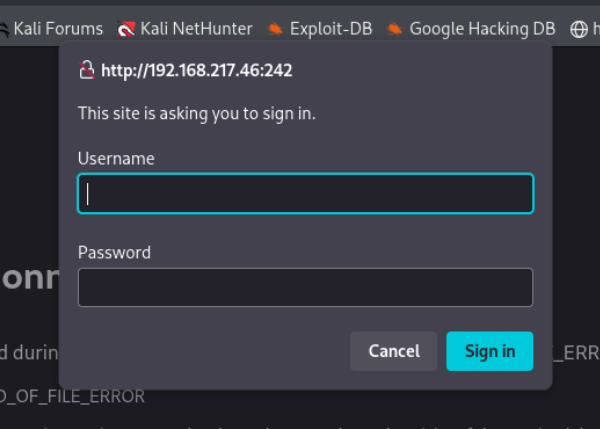Open the Kali Forums bookmark label

[x=58, y=29]
